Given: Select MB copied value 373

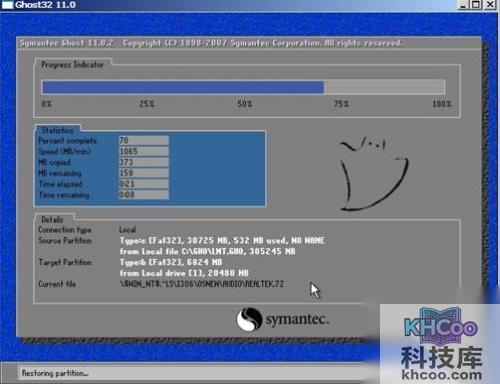Looking at the screenshot, I should [144, 162].
